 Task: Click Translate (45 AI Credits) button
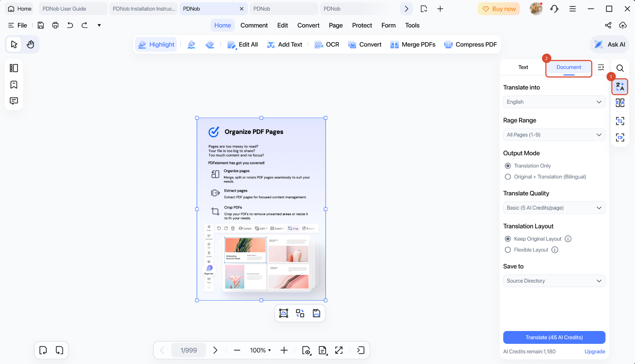click(554, 337)
